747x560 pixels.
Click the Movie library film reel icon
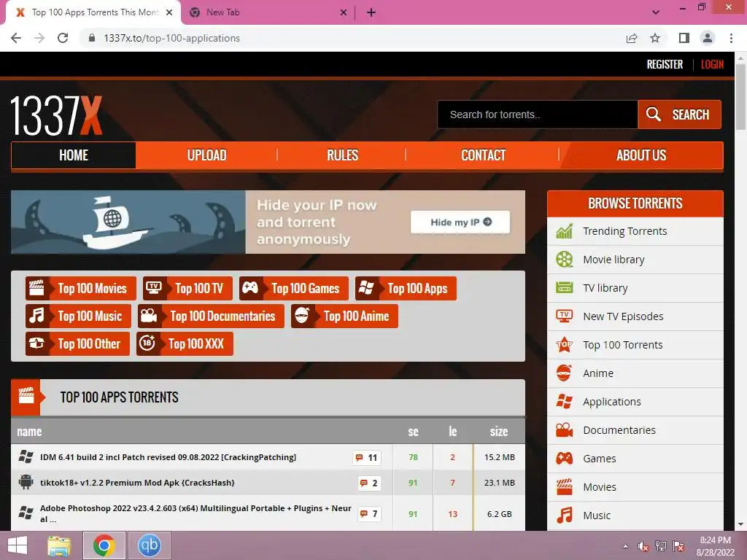tap(565, 260)
